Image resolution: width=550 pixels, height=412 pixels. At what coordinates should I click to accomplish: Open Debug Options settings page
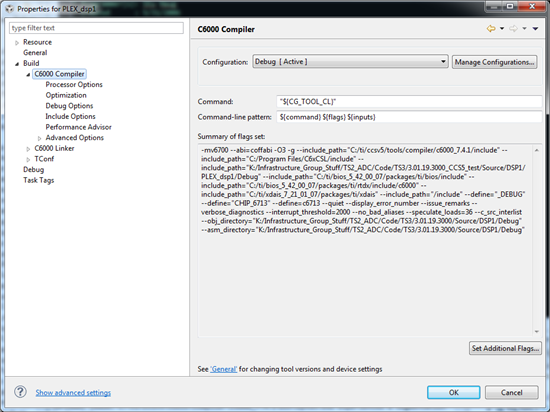coord(69,106)
